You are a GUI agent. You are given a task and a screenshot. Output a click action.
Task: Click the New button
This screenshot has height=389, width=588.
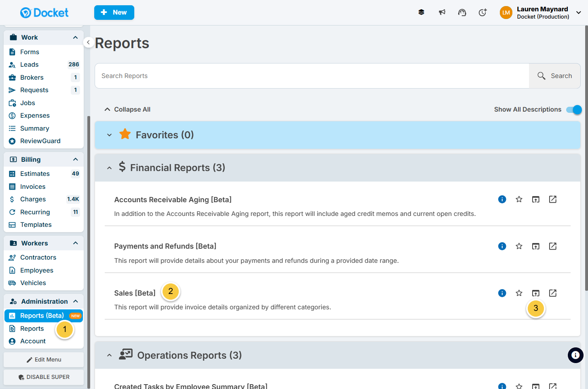coord(114,13)
